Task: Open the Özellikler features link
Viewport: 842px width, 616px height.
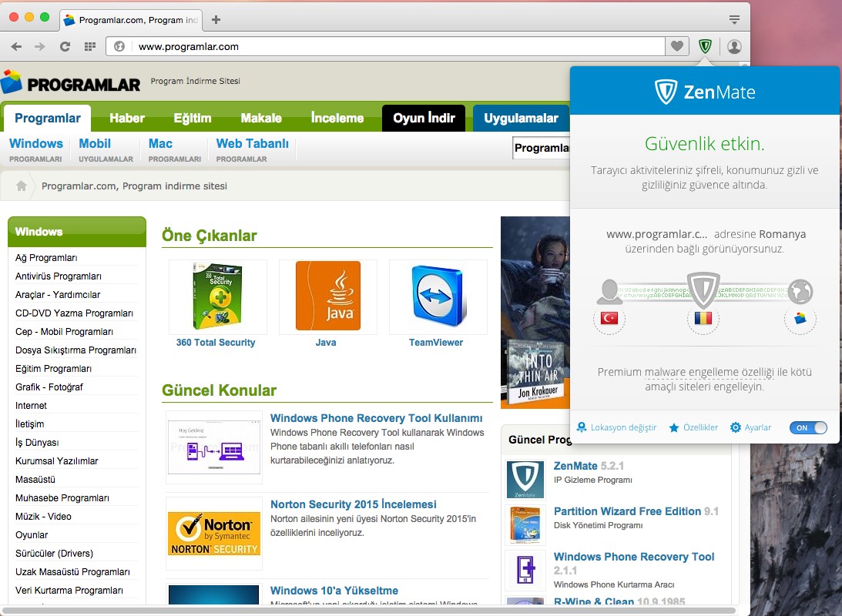Action: click(x=693, y=427)
